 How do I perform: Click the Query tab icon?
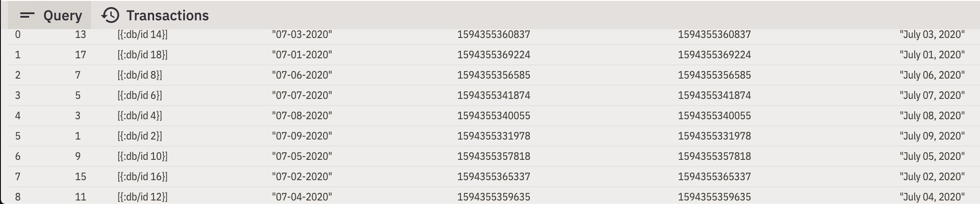point(27,15)
